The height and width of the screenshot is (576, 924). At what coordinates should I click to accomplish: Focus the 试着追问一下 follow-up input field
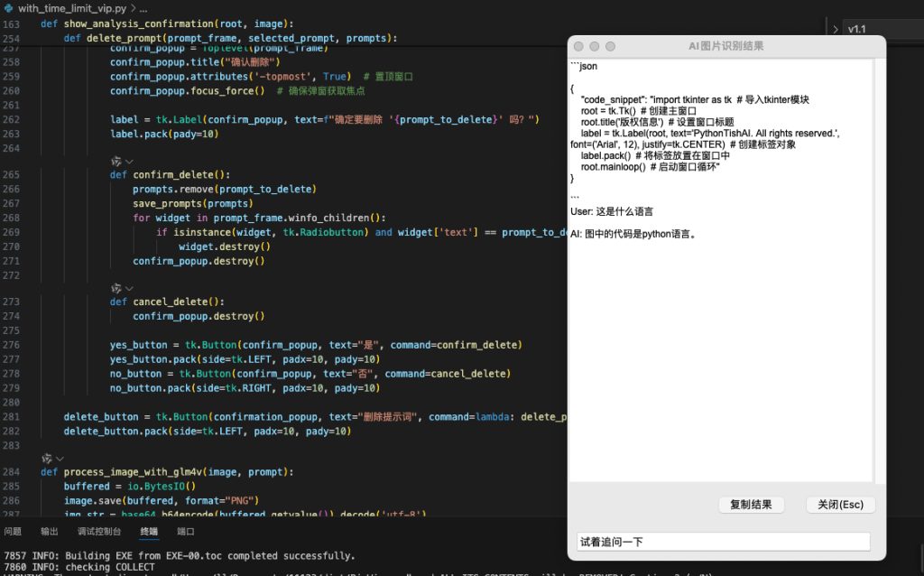click(723, 542)
